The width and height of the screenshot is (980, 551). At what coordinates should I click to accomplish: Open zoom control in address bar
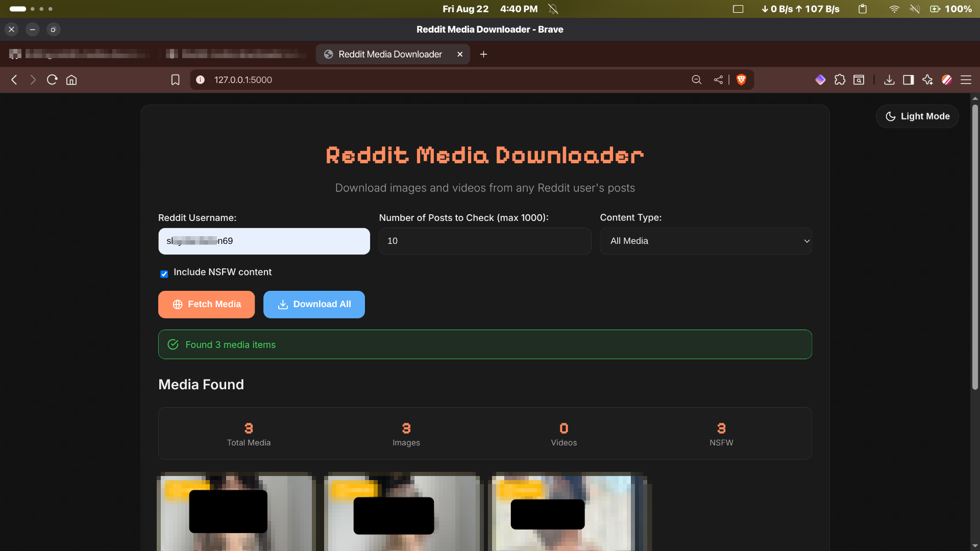pyautogui.click(x=697, y=80)
